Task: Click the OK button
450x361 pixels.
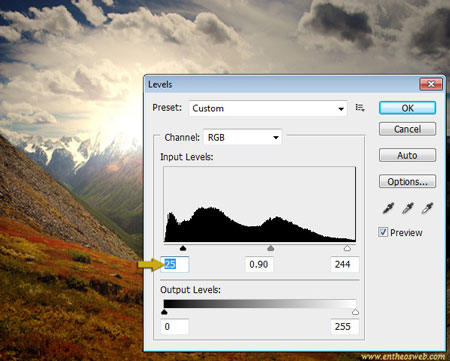Action: click(407, 108)
